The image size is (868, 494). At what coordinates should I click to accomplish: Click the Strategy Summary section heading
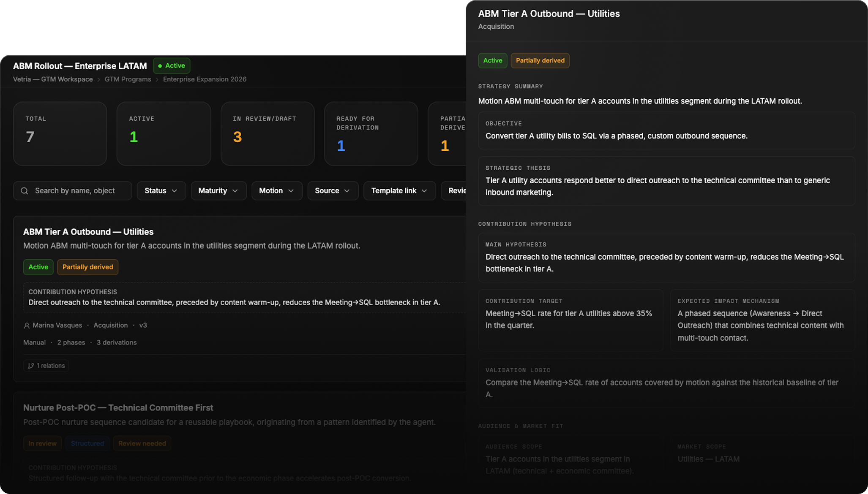click(510, 87)
